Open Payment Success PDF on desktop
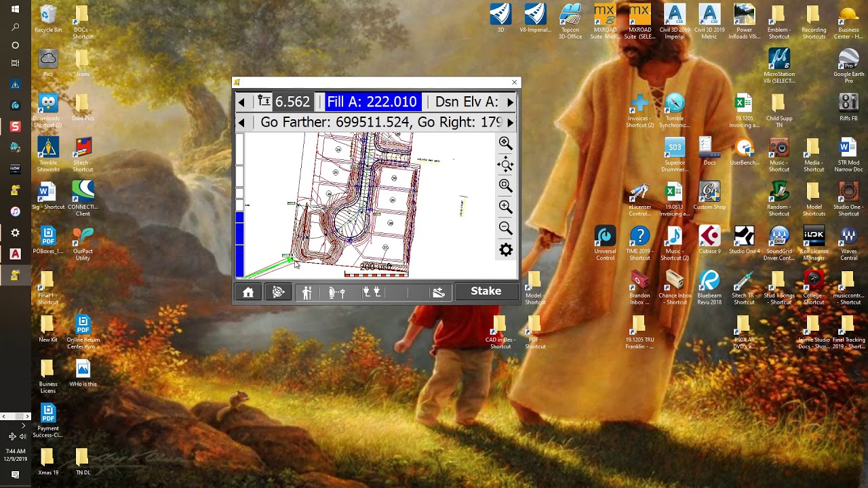The image size is (868, 488). 48,420
